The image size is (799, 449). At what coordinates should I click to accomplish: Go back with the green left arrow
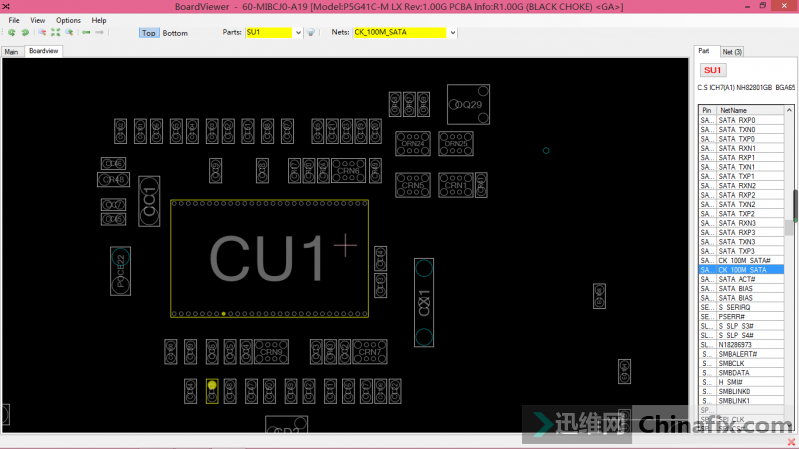click(x=86, y=33)
